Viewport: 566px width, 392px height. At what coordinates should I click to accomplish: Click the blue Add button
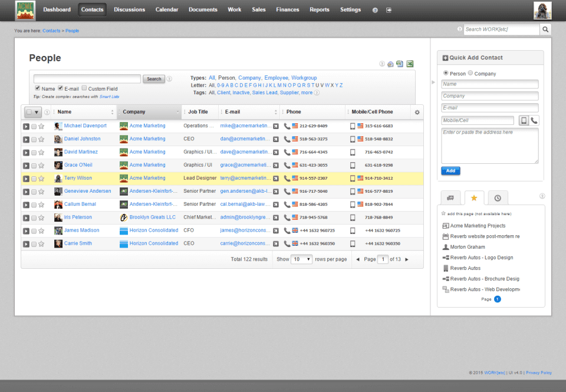click(450, 171)
